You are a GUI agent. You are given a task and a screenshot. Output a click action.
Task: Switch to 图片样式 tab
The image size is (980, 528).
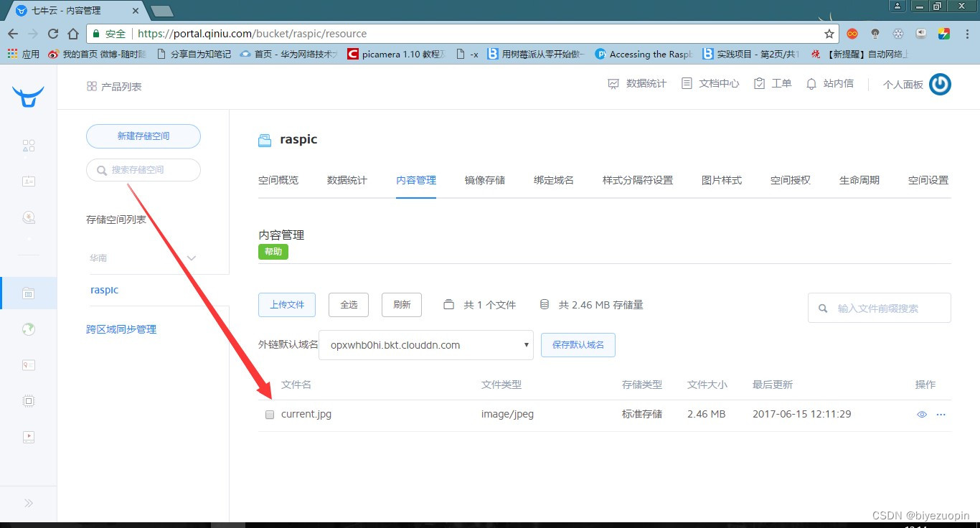pyautogui.click(x=722, y=180)
